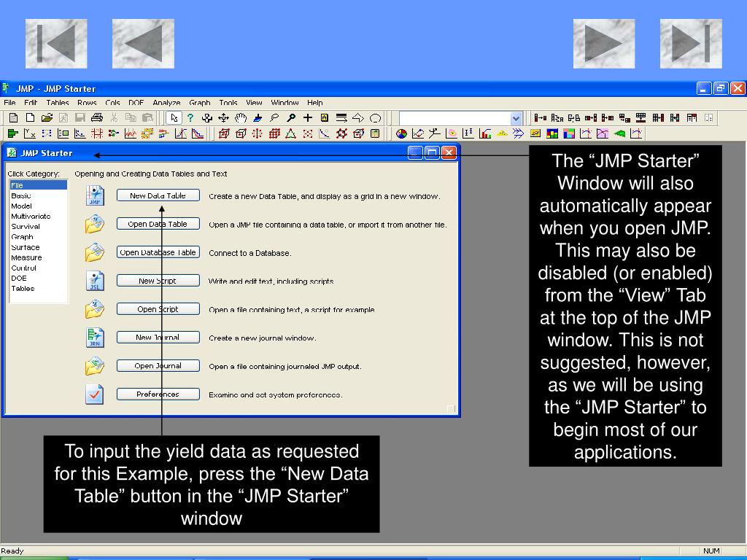747x560 pixels.
Task: Jump to the last slide button
Action: click(x=691, y=43)
